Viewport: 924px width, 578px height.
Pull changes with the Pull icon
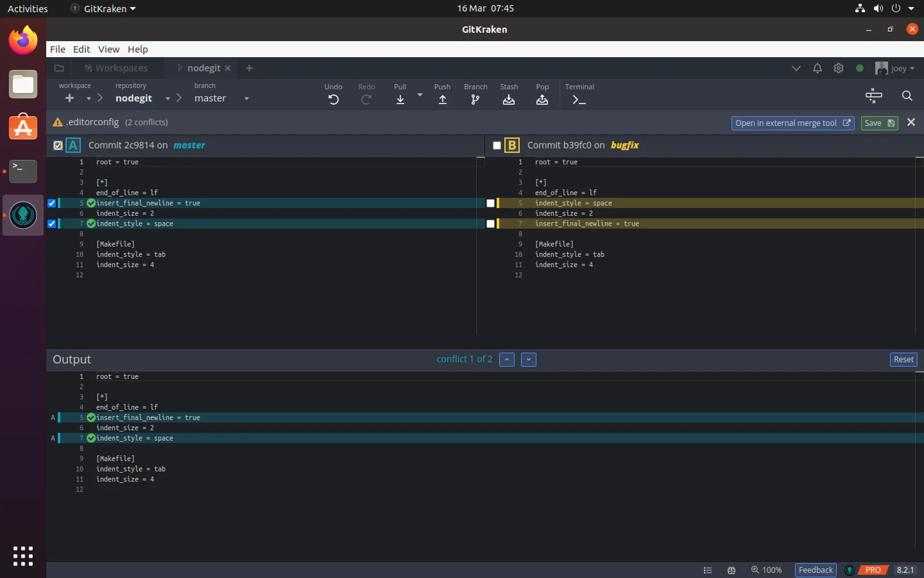400,99
